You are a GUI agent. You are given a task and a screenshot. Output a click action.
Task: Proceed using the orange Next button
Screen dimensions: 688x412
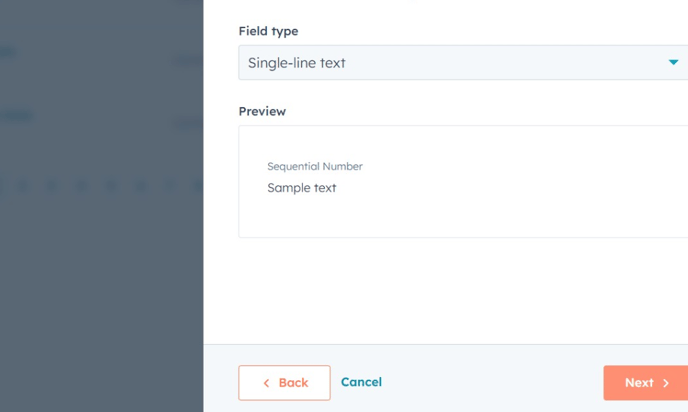click(645, 383)
